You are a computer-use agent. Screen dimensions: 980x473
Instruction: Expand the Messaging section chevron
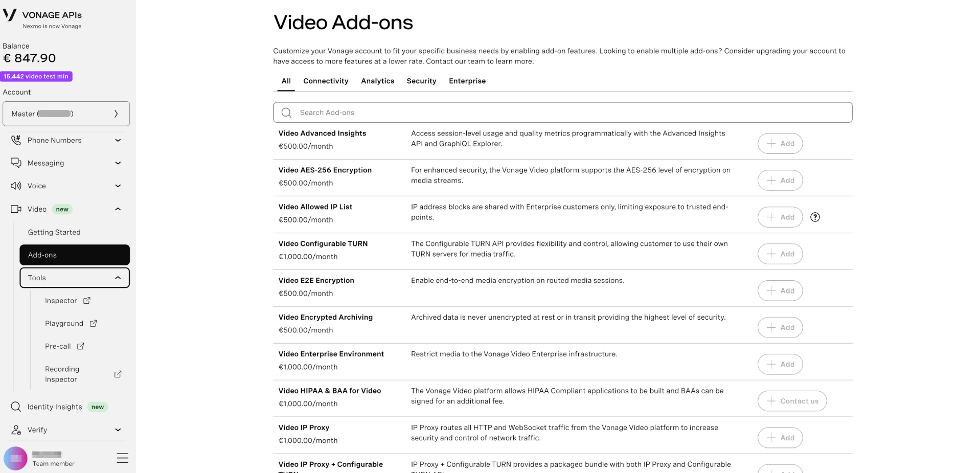pyautogui.click(x=118, y=163)
